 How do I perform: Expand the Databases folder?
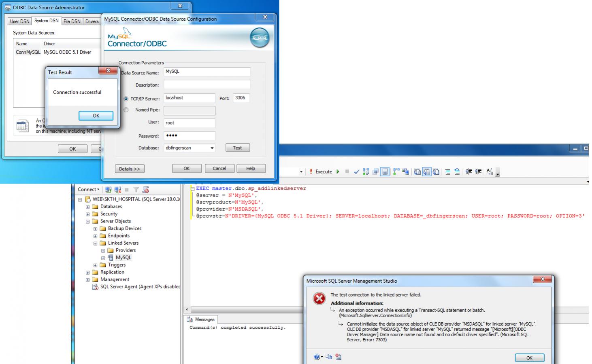tap(87, 207)
